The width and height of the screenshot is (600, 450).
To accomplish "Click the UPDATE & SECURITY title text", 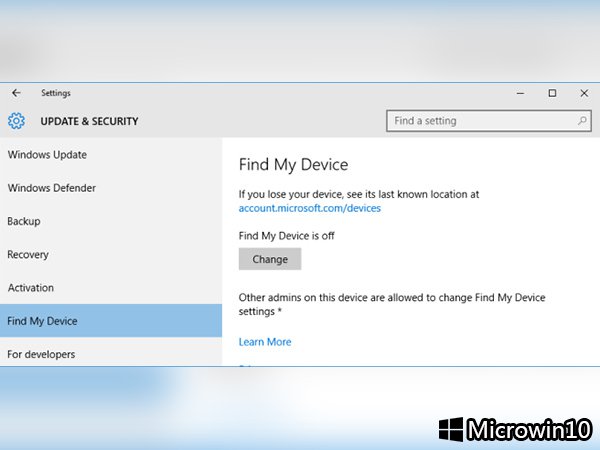I will pos(90,121).
